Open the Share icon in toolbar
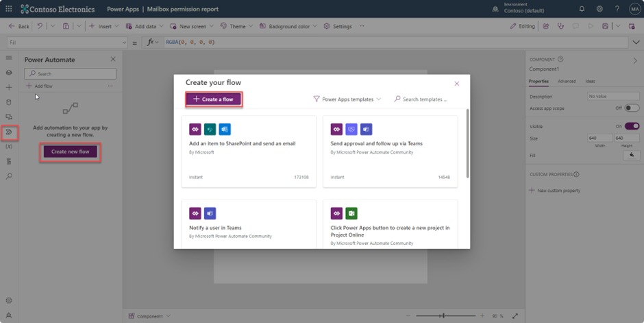Image resolution: width=644 pixels, height=323 pixels. [x=546, y=26]
